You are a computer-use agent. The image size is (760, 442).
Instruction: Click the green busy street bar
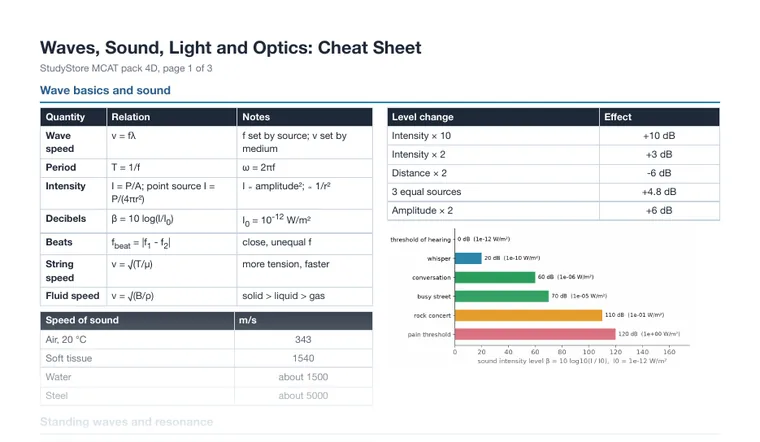point(502,296)
